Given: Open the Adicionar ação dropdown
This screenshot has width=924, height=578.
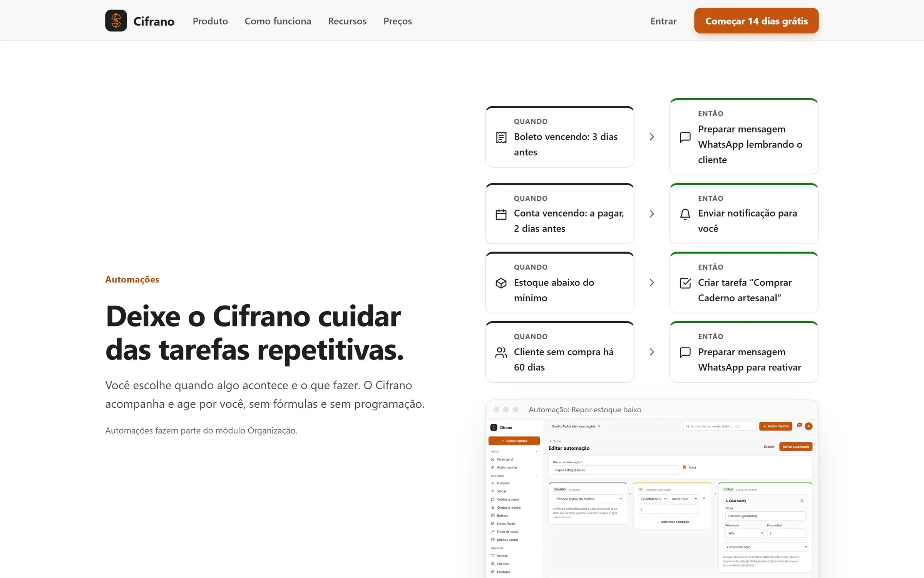Looking at the screenshot, I should click(x=766, y=547).
